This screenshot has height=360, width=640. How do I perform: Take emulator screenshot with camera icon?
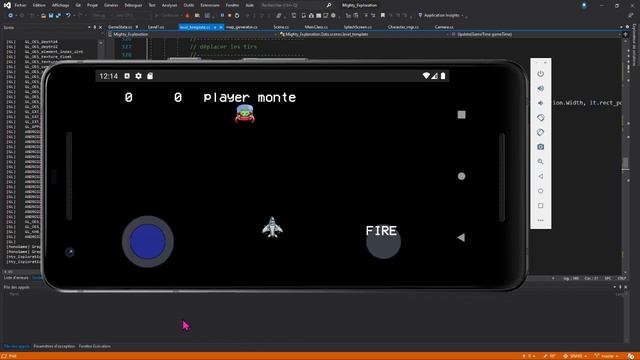[x=540, y=147]
